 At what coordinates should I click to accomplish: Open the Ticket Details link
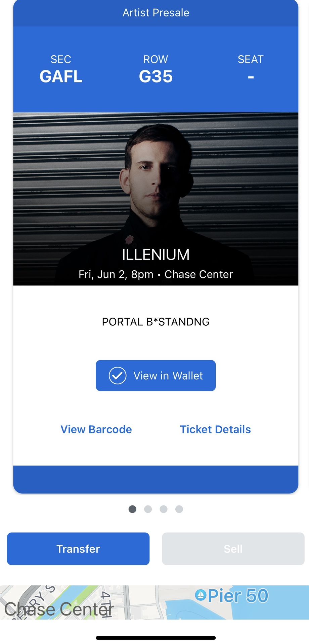215,429
